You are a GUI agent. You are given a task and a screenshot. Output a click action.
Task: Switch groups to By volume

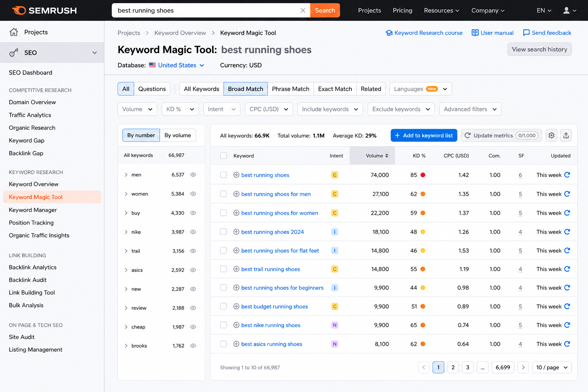[x=178, y=135]
